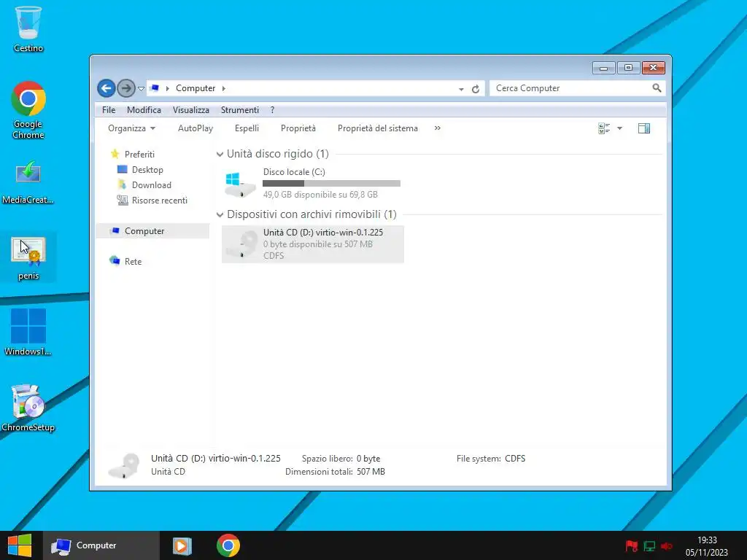This screenshot has height=560, width=747.
Task: Open the Modifica menu
Action: (144, 110)
